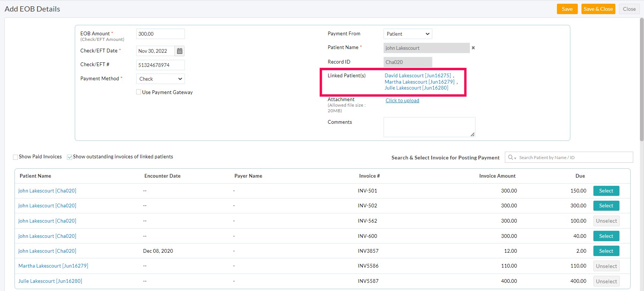
Task: Click the Close button
Action: pos(629,9)
